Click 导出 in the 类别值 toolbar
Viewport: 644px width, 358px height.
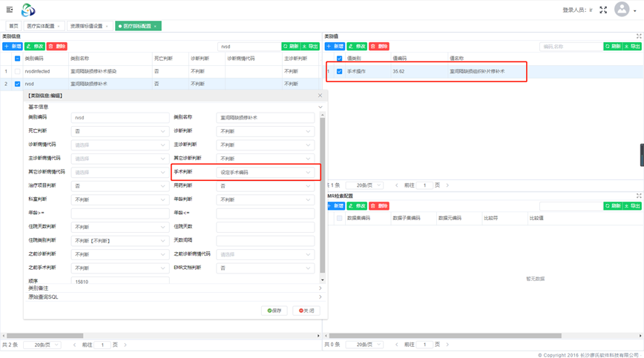tap(632, 47)
